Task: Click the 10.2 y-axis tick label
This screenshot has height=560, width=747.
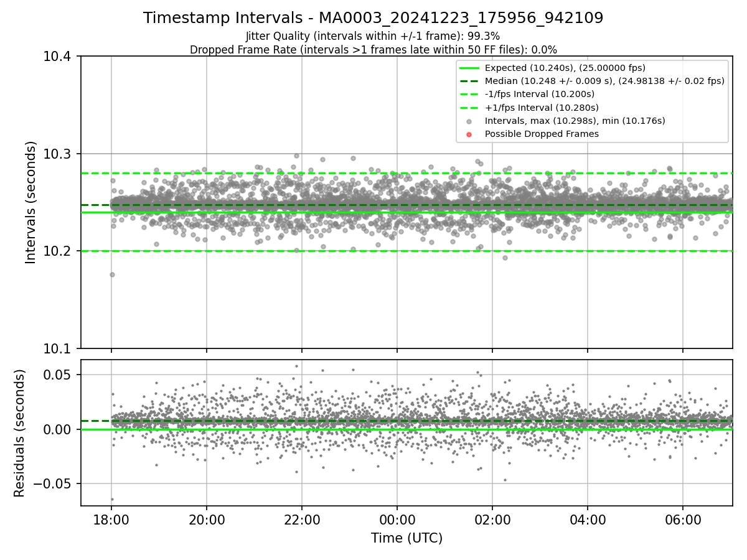Action: [59, 251]
